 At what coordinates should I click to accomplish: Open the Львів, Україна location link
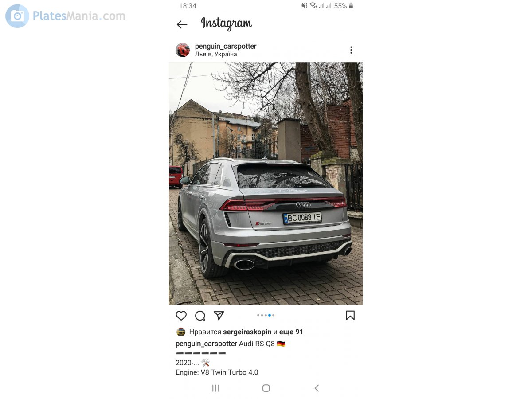click(216, 54)
